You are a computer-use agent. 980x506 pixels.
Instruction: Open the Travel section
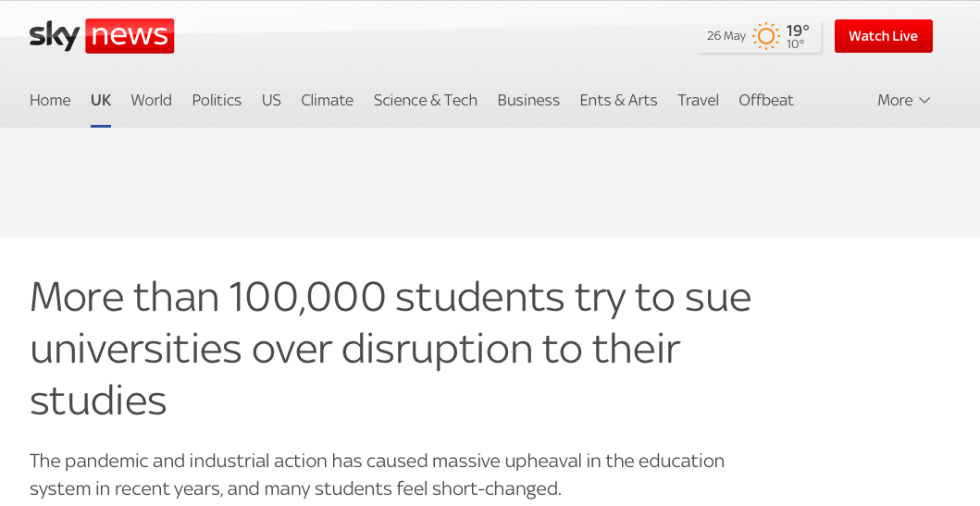pos(698,100)
